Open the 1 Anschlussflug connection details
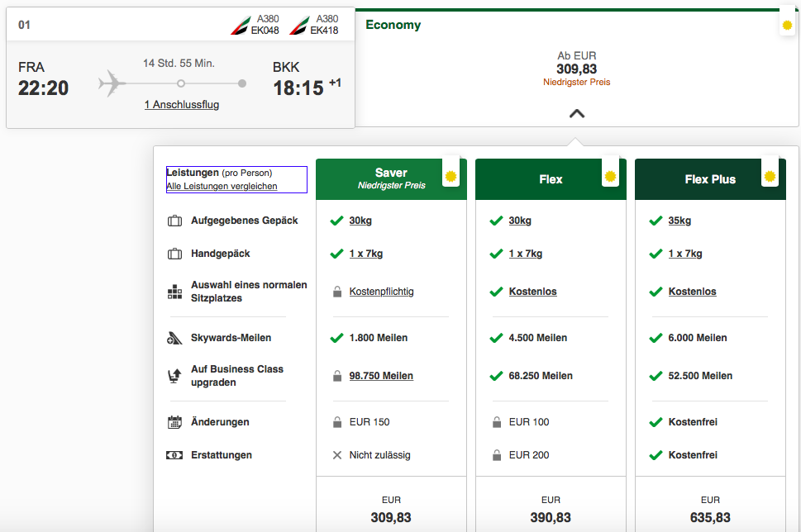 (181, 105)
